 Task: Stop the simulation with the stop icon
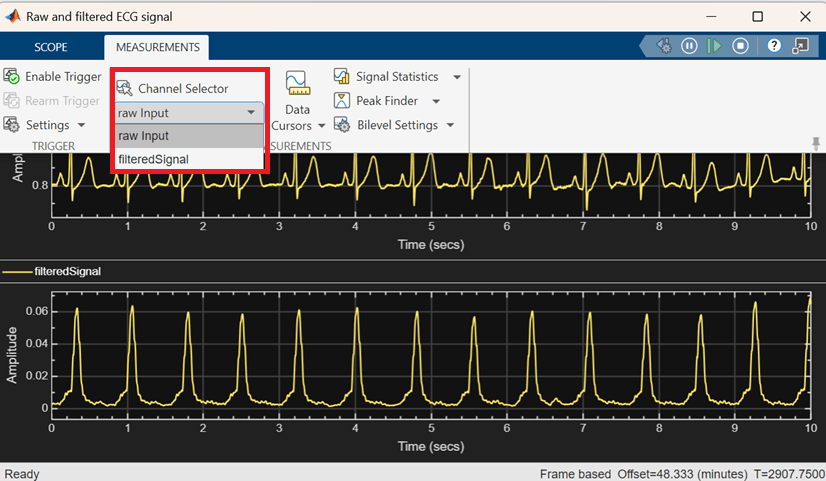pos(741,46)
